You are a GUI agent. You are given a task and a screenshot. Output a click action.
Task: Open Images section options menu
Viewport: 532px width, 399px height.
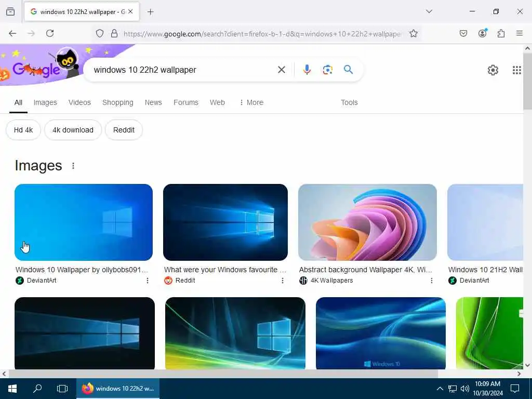pos(73,166)
